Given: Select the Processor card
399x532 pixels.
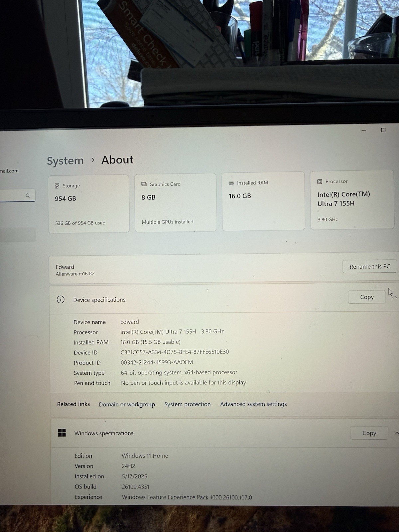Looking at the screenshot, I should pos(352,200).
